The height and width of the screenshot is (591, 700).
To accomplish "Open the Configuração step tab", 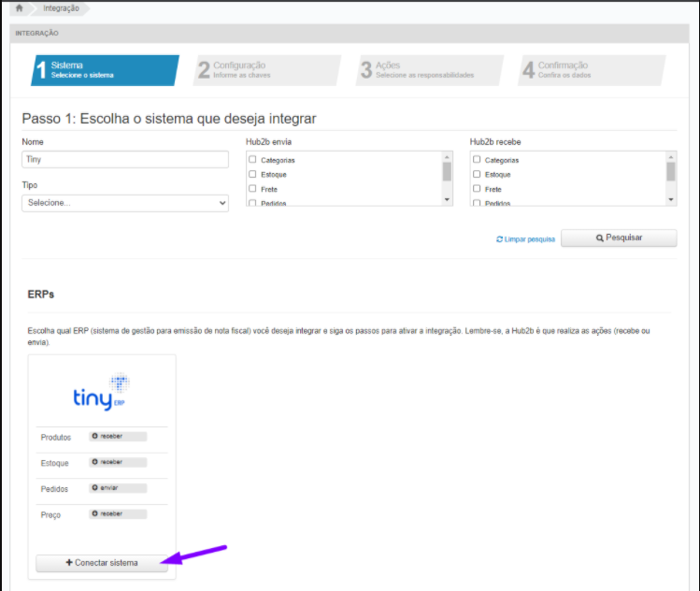I will tap(267, 70).
